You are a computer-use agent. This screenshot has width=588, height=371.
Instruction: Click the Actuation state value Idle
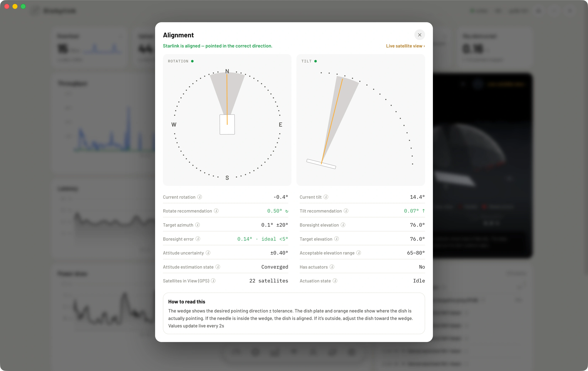[x=419, y=281]
